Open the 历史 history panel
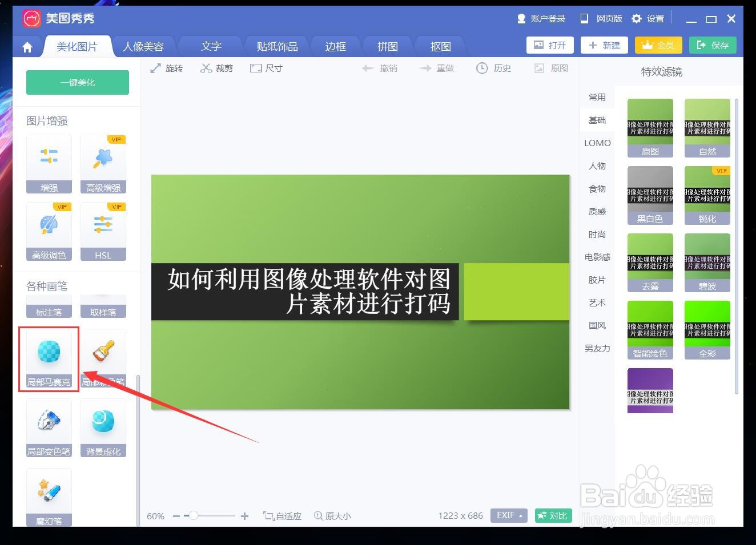Viewport: 756px width, 545px height. (x=494, y=68)
